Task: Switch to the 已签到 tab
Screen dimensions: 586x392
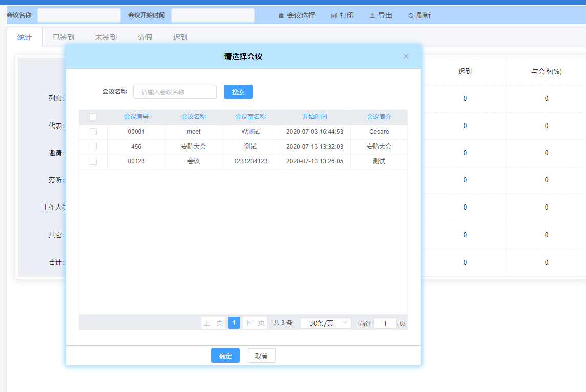Action: coord(64,37)
